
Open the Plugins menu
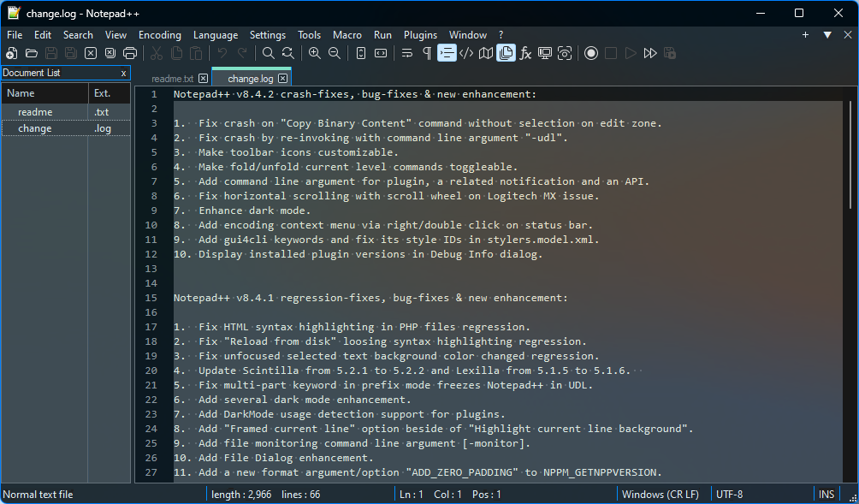pyautogui.click(x=421, y=35)
